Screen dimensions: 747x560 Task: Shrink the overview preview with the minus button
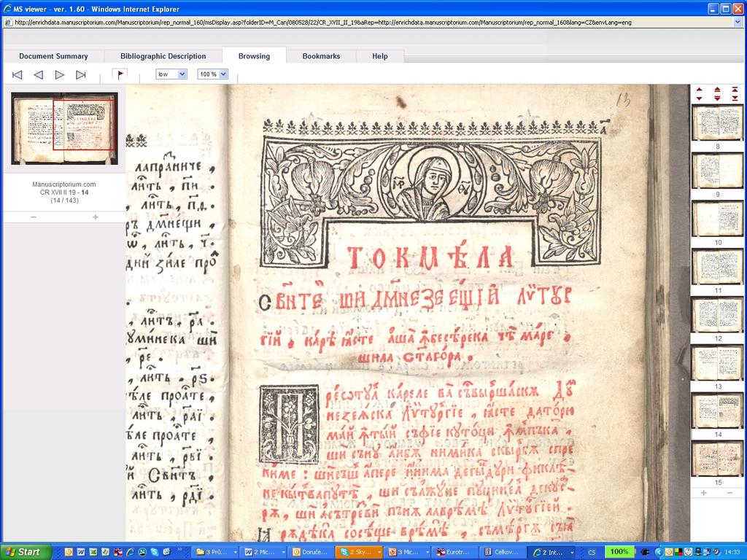coord(34,217)
